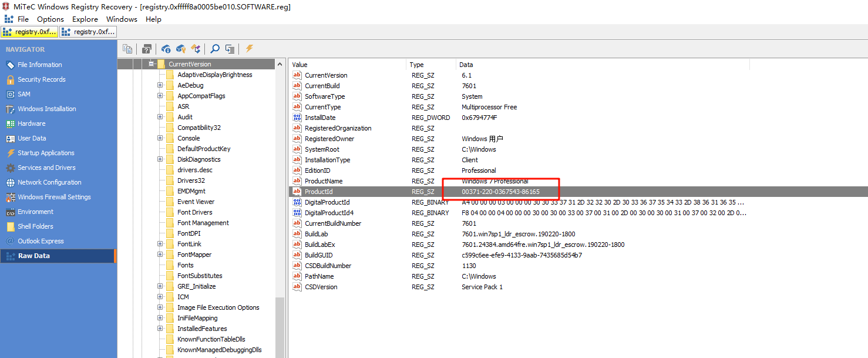Click the ProductId data 00371-220-0367543-86165

coord(500,192)
